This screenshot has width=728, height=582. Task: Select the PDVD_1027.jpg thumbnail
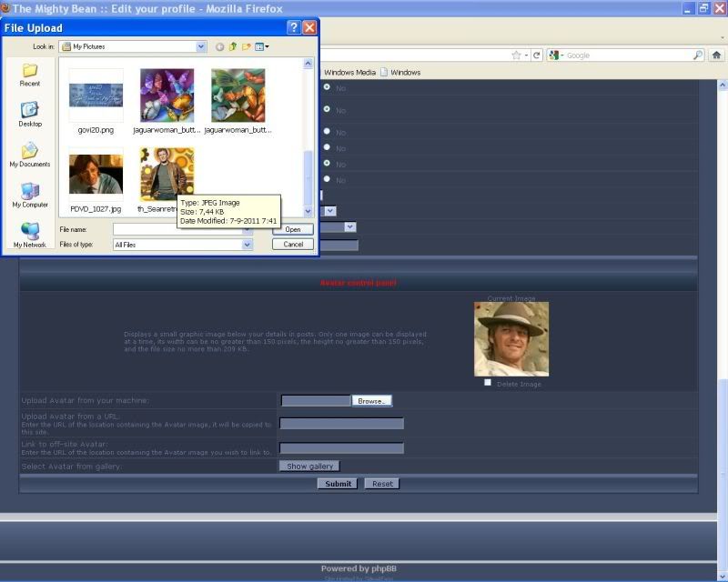point(96,174)
